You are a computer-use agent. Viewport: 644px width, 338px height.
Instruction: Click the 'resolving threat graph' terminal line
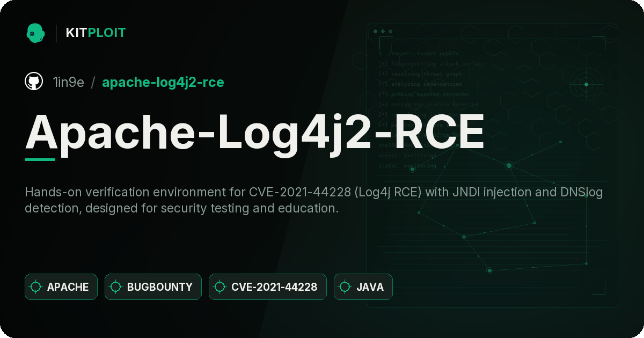tap(420, 74)
